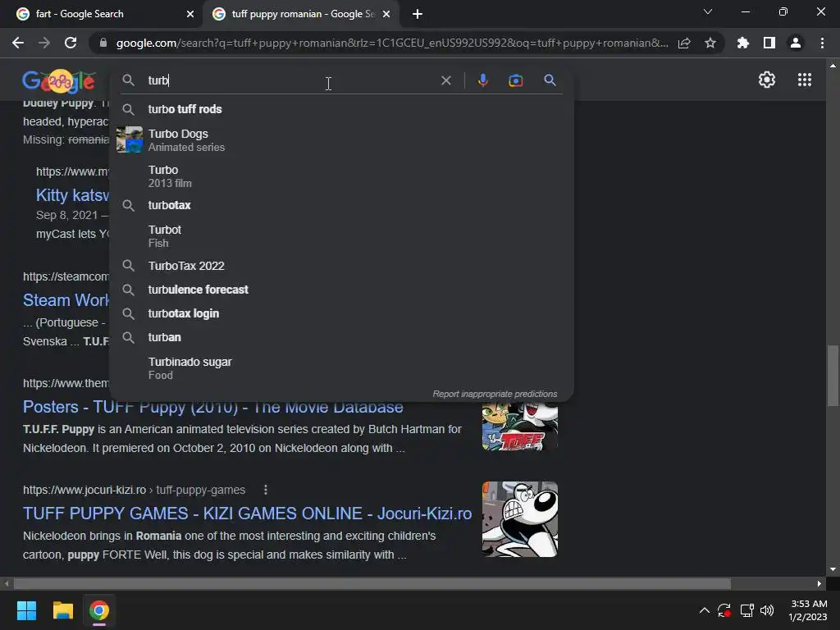Image resolution: width=840 pixels, height=630 pixels.
Task: Open options for jocuri-kizi.ro result
Action: [x=266, y=490]
